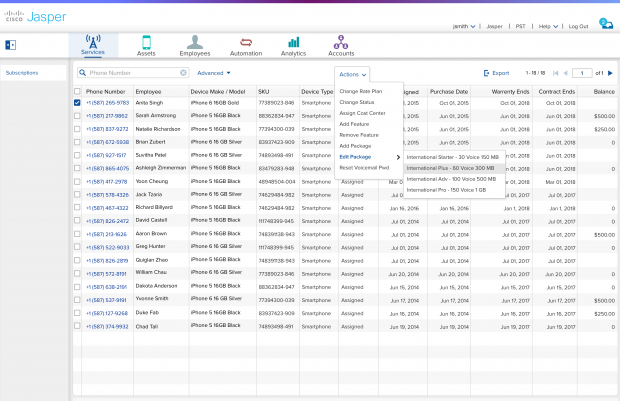Select Add Feature action
The image size is (620, 401).
(x=354, y=124)
